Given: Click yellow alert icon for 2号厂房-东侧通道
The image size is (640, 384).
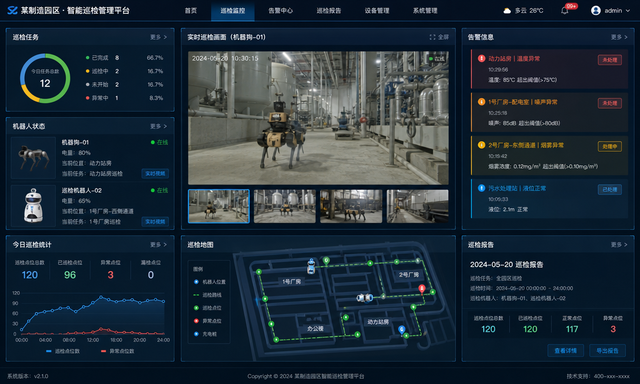Looking at the screenshot, I should pos(481,145).
